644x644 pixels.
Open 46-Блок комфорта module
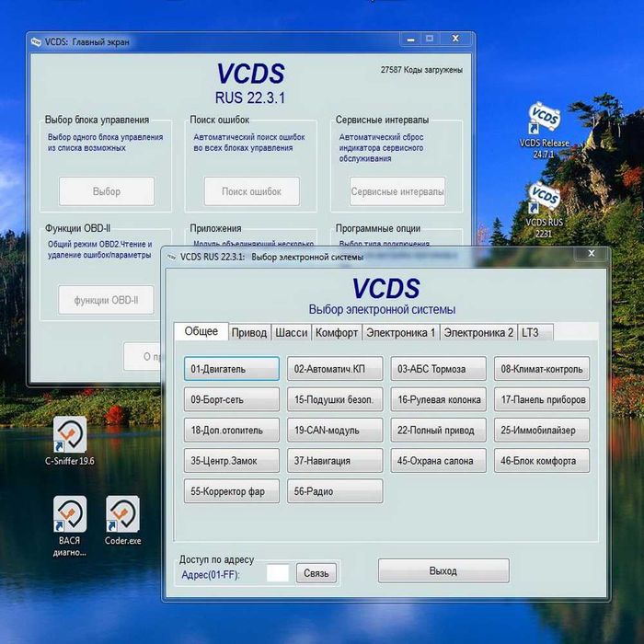(x=542, y=460)
